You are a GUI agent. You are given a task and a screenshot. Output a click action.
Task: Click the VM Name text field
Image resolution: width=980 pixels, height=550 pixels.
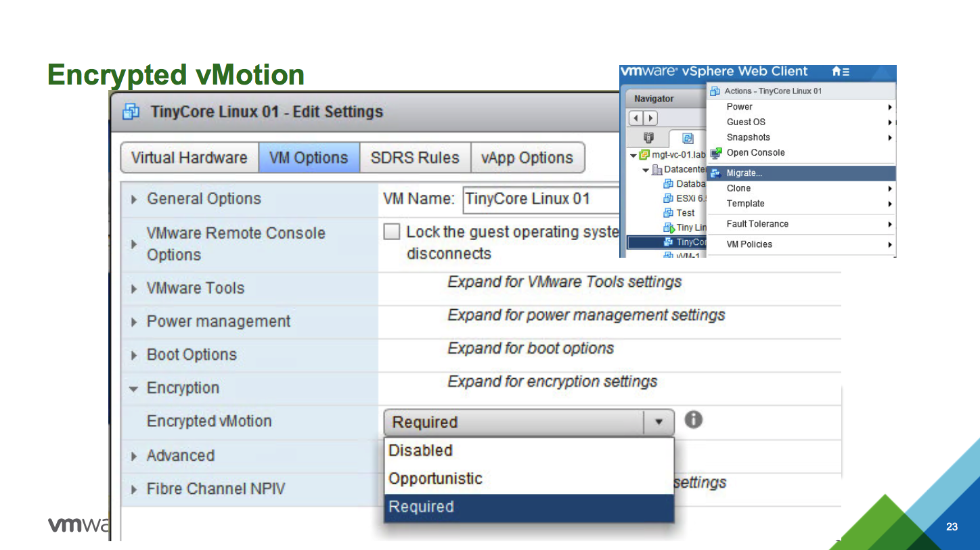[541, 200]
